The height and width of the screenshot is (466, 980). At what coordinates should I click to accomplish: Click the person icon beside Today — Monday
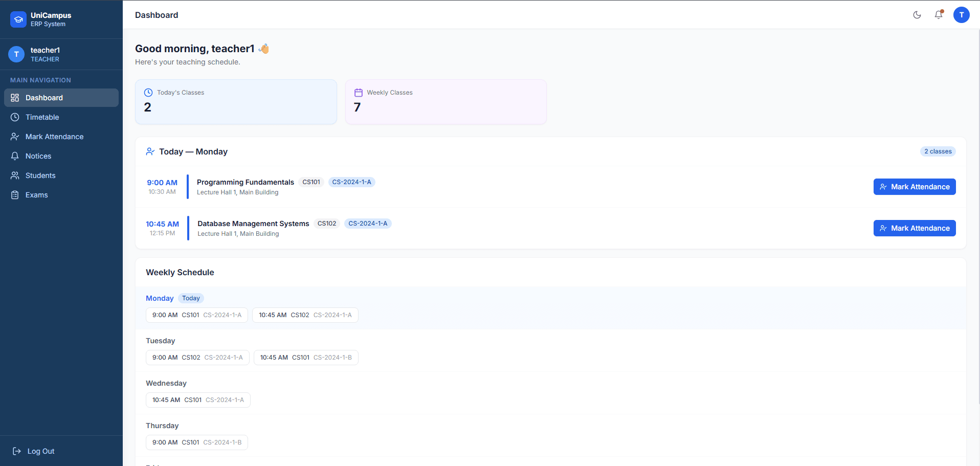click(x=150, y=151)
